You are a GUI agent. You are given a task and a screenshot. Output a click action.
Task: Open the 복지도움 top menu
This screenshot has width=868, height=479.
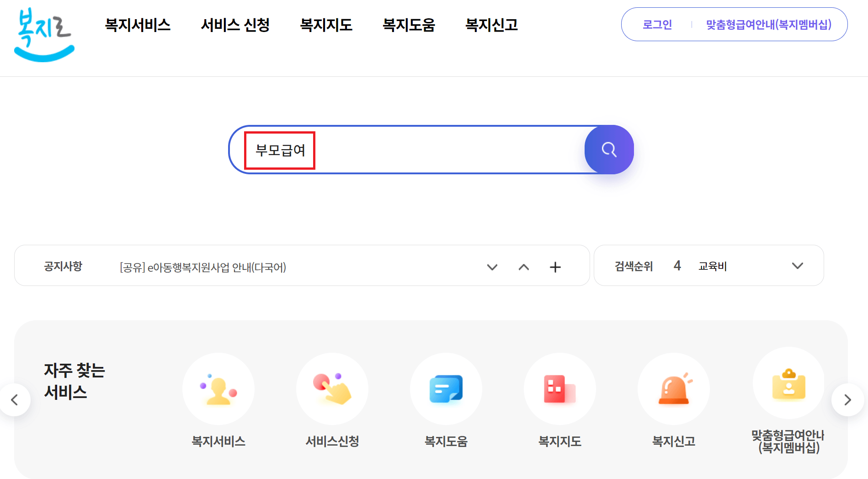coord(409,25)
